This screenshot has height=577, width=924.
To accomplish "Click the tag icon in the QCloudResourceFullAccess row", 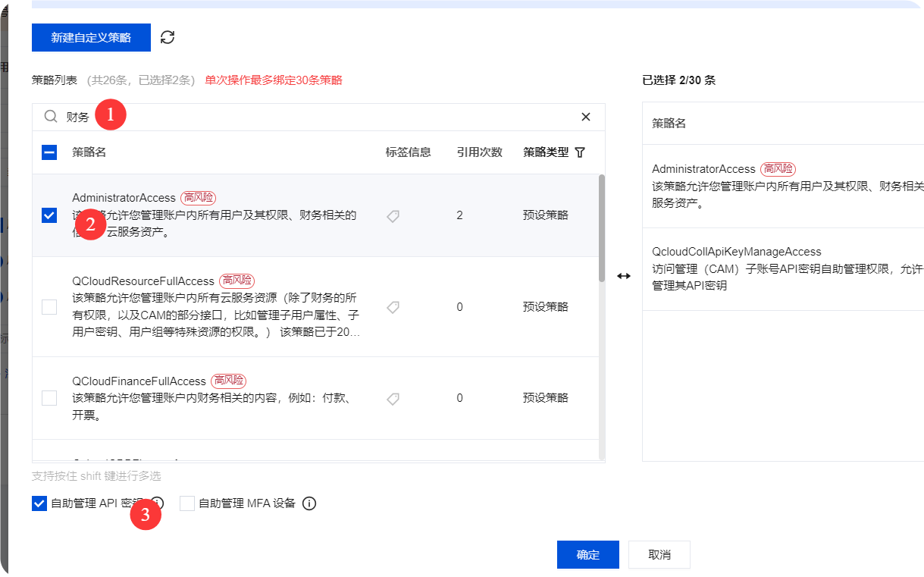I will coord(393,307).
